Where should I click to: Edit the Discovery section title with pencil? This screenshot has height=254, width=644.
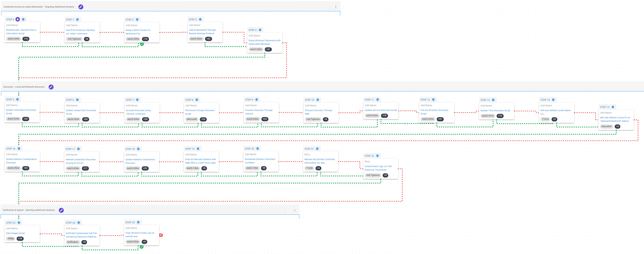(51, 87)
